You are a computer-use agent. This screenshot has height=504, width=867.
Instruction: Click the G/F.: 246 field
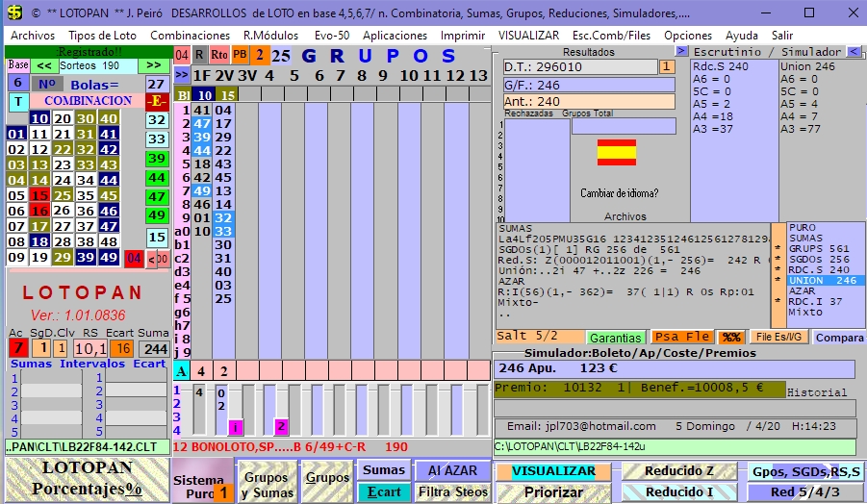click(x=589, y=85)
